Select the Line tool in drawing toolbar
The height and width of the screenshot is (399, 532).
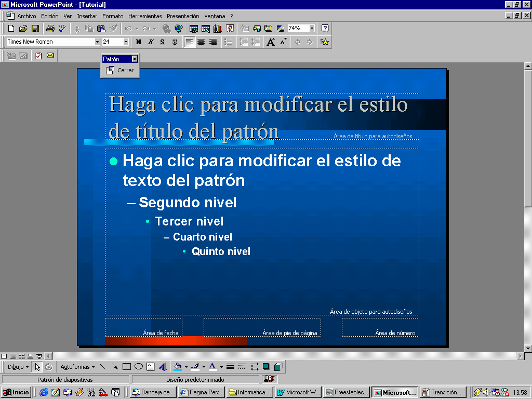(103, 367)
